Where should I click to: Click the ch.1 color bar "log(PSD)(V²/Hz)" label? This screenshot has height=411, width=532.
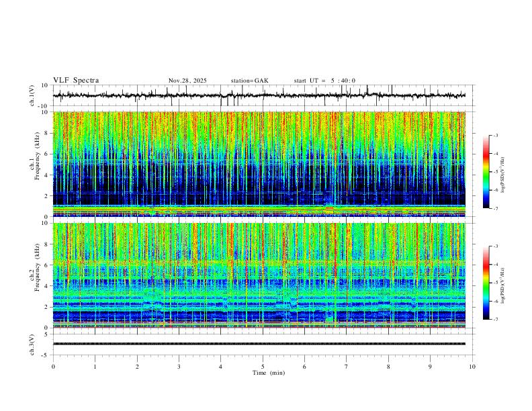coord(503,175)
